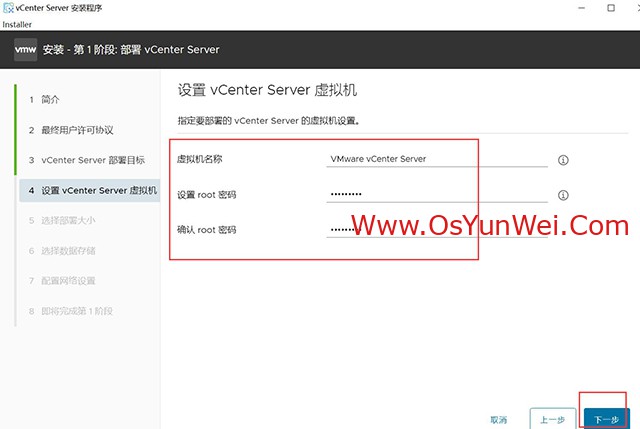Click the 设置 root 密码 label
Screen dimensions: 640x429
point(207,195)
